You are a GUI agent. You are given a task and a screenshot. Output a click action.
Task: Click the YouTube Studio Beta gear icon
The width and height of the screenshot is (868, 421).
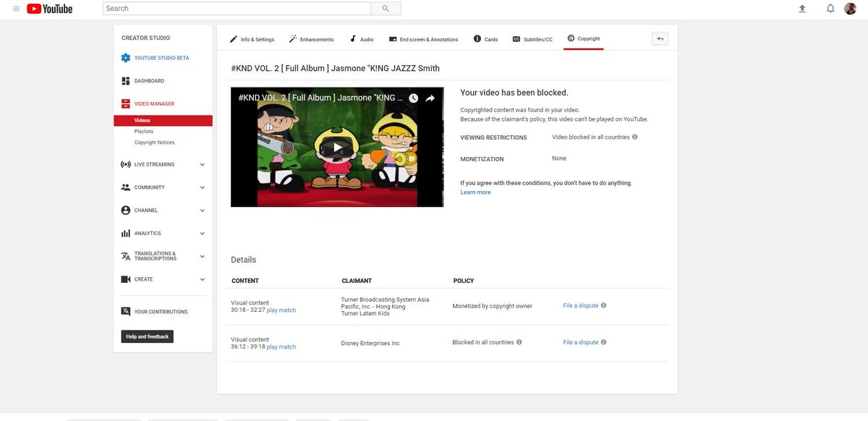click(126, 58)
